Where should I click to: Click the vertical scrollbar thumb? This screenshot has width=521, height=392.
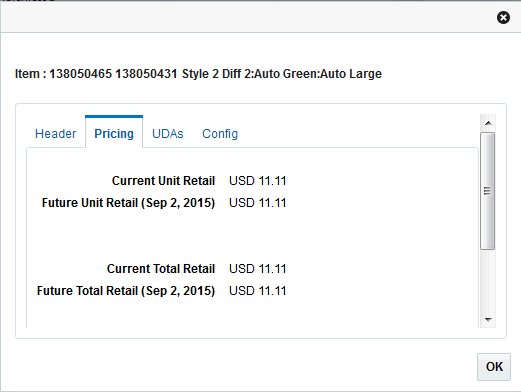pyautogui.click(x=488, y=191)
